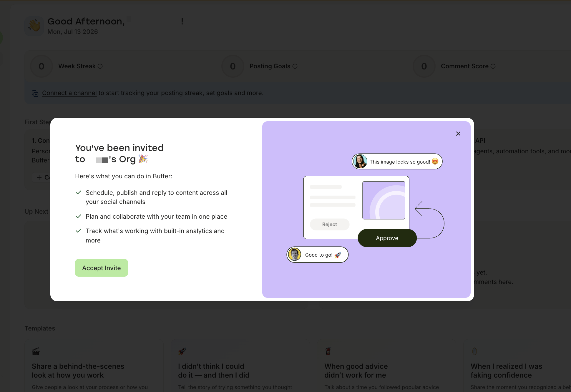The image size is (571, 392).
Task: Click the "This image looks so good!" bubble
Action: point(397,161)
